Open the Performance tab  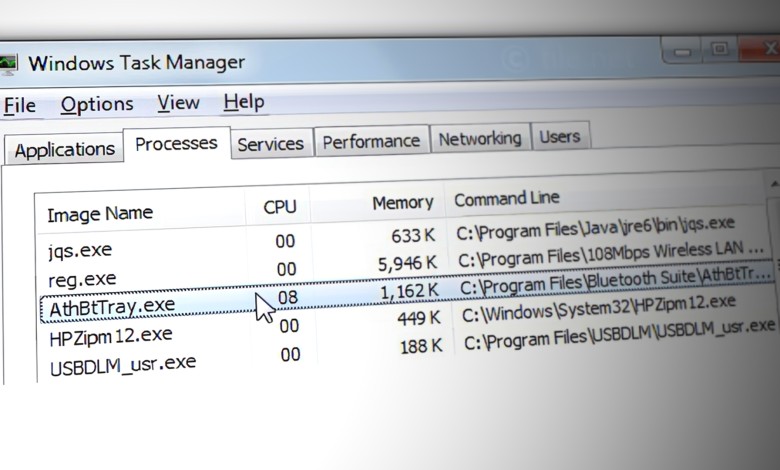(x=371, y=141)
